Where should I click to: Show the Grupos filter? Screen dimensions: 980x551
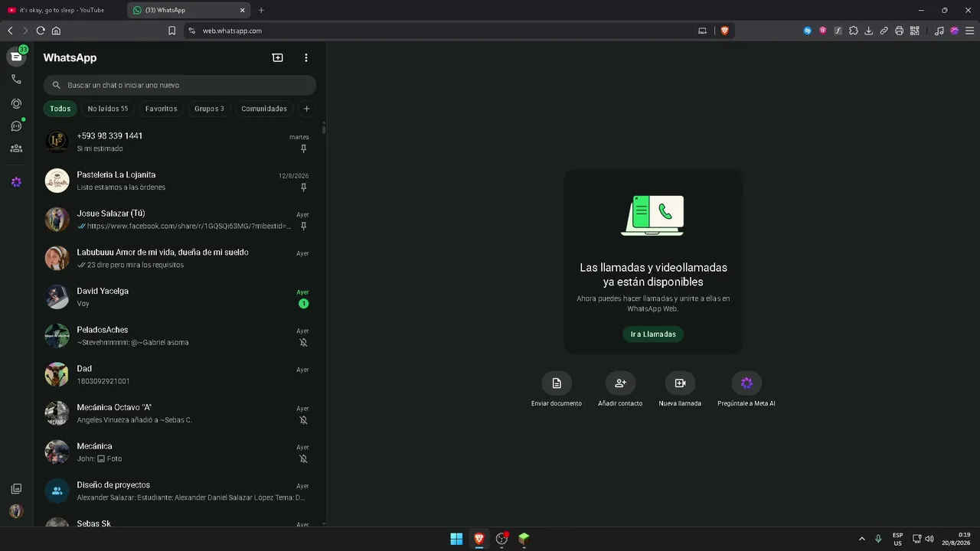[209, 109]
